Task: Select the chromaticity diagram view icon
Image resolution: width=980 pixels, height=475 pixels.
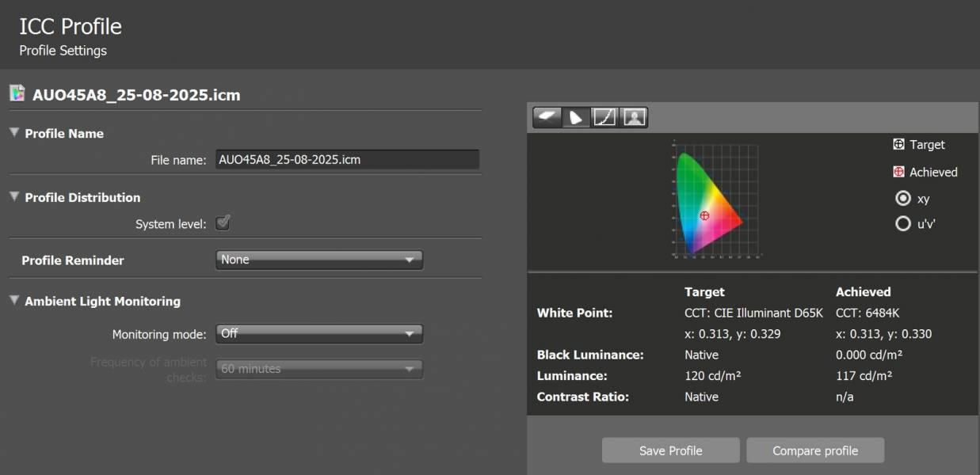Action: 576,118
